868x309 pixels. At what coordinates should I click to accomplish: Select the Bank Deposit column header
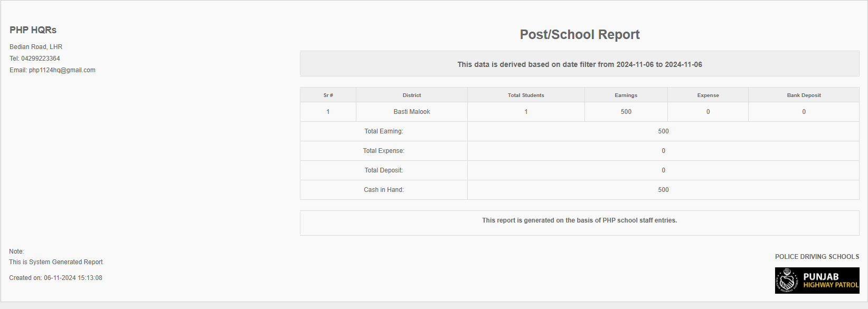click(x=804, y=95)
